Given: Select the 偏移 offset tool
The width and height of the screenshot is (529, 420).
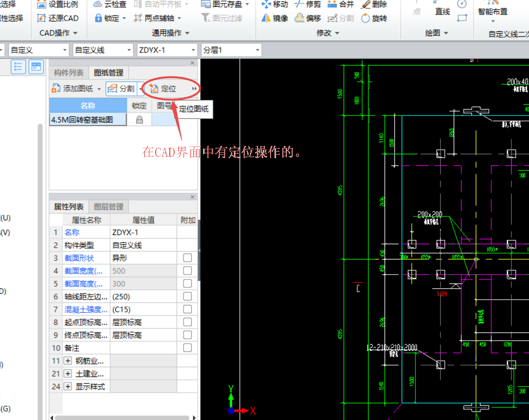Looking at the screenshot, I should 308,18.
